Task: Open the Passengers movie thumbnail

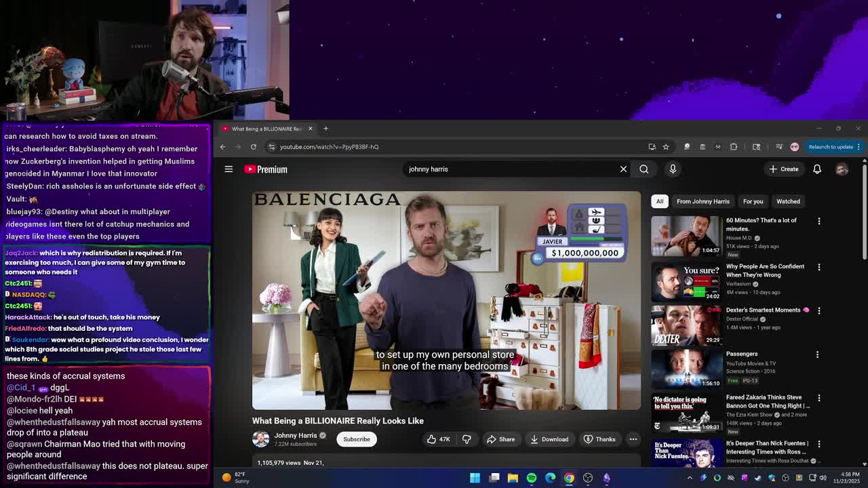Action: [686, 369]
